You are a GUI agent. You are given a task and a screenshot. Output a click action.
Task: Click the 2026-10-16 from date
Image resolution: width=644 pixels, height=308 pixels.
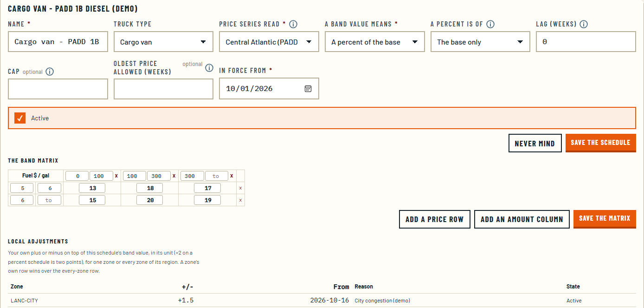(329, 301)
